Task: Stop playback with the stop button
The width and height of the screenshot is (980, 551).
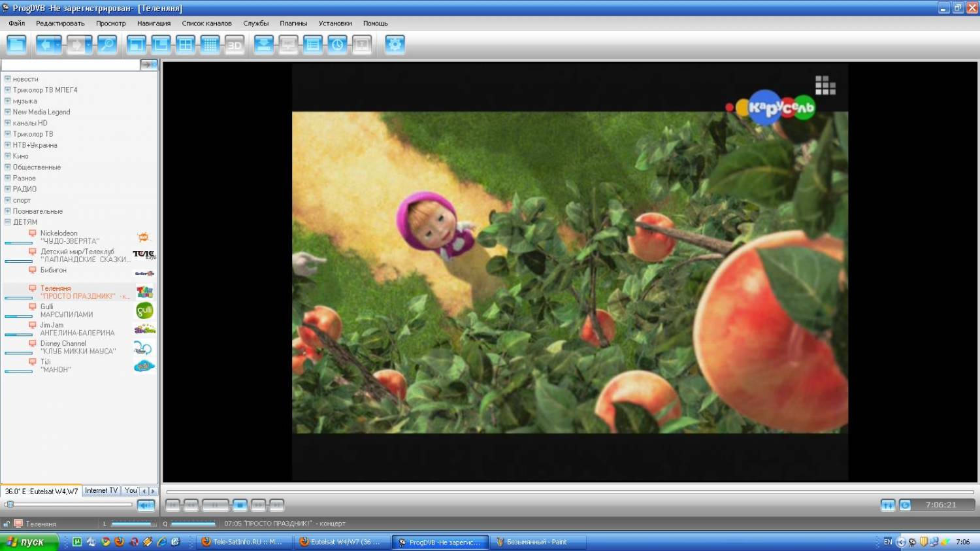Action: (x=240, y=505)
